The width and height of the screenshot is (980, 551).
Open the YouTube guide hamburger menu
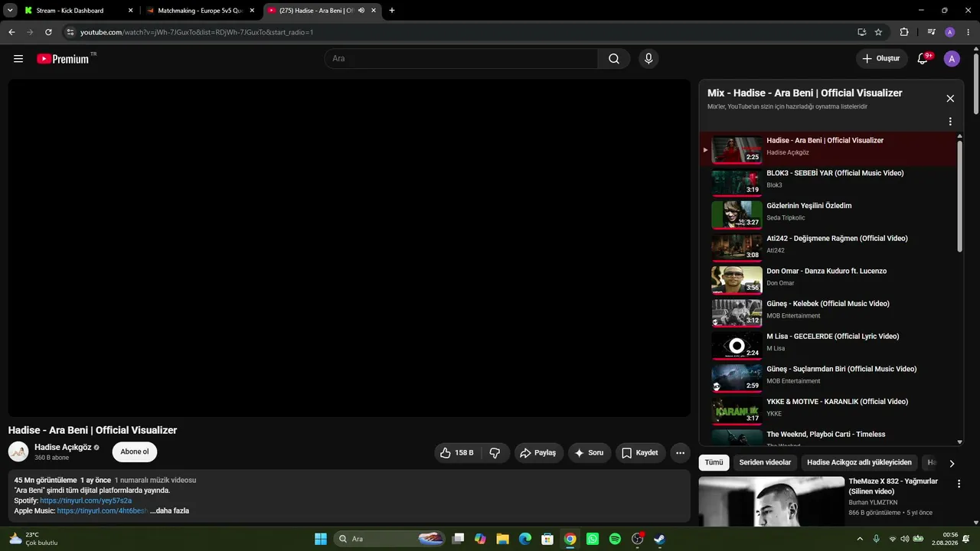18,59
